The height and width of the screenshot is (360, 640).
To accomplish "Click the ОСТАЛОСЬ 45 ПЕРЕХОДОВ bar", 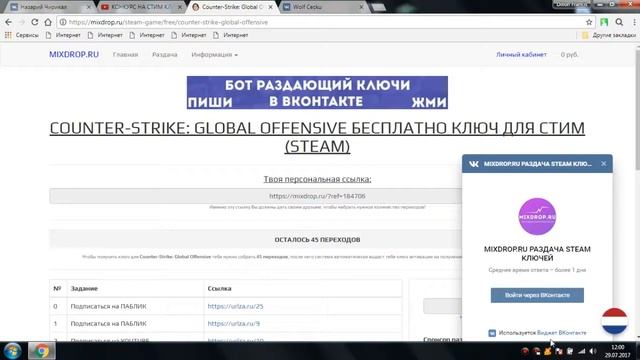I will [256, 240].
